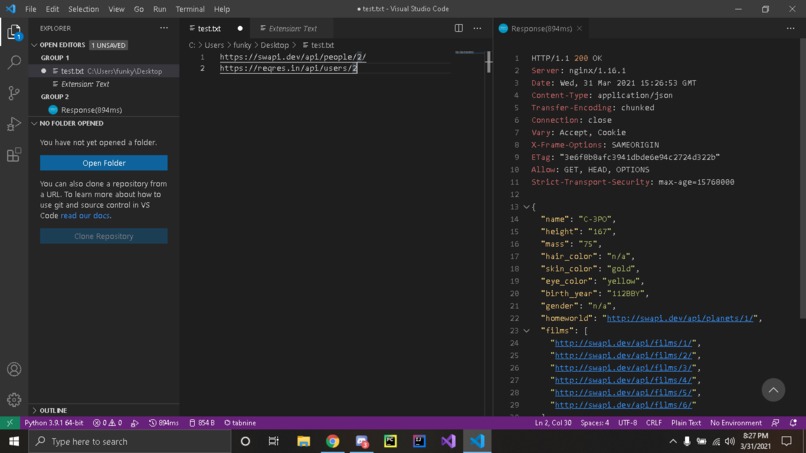Open the Extensions view
This screenshot has height=453, width=806.
tap(14, 155)
